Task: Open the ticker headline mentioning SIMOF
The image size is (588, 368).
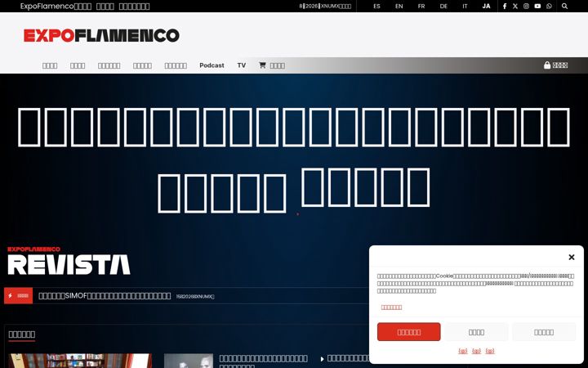Action: (105, 296)
